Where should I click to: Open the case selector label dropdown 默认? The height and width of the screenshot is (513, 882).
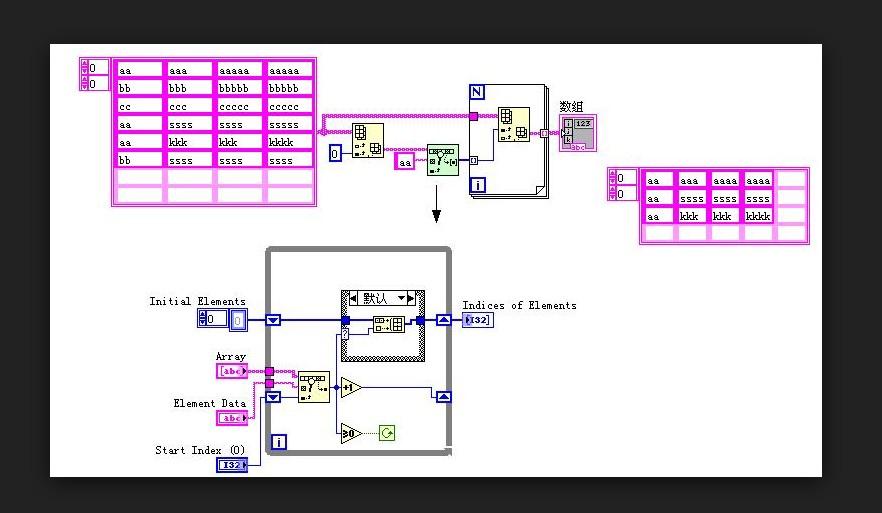382,298
